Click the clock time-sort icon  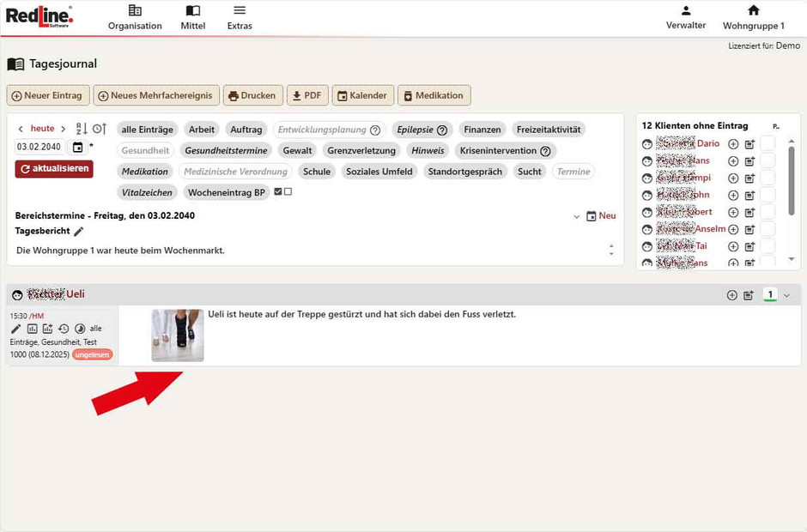pos(99,129)
